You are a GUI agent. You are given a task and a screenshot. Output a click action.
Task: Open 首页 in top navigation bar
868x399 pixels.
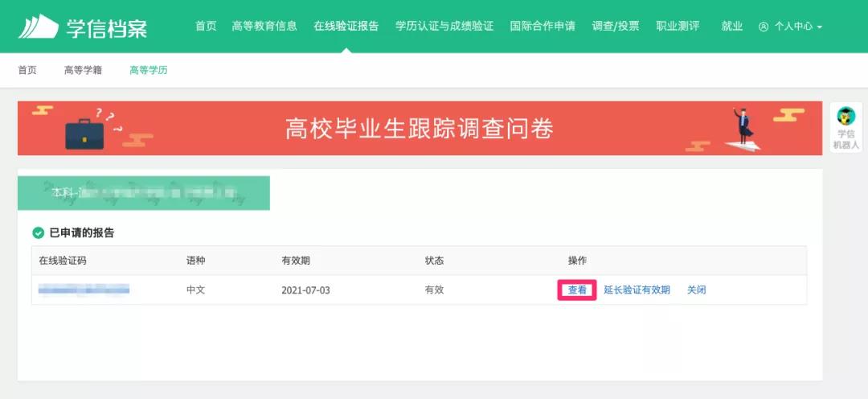(x=206, y=26)
